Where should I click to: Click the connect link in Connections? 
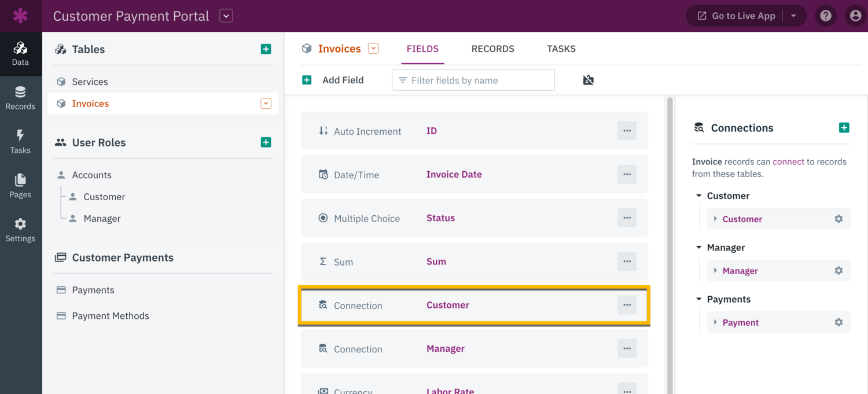pyautogui.click(x=788, y=161)
